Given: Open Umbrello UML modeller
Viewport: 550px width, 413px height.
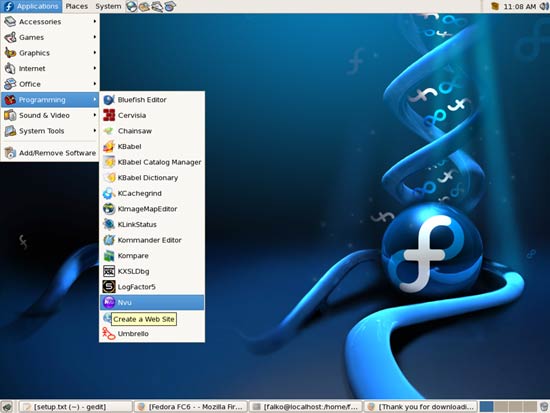Looking at the screenshot, I should pos(152,334).
